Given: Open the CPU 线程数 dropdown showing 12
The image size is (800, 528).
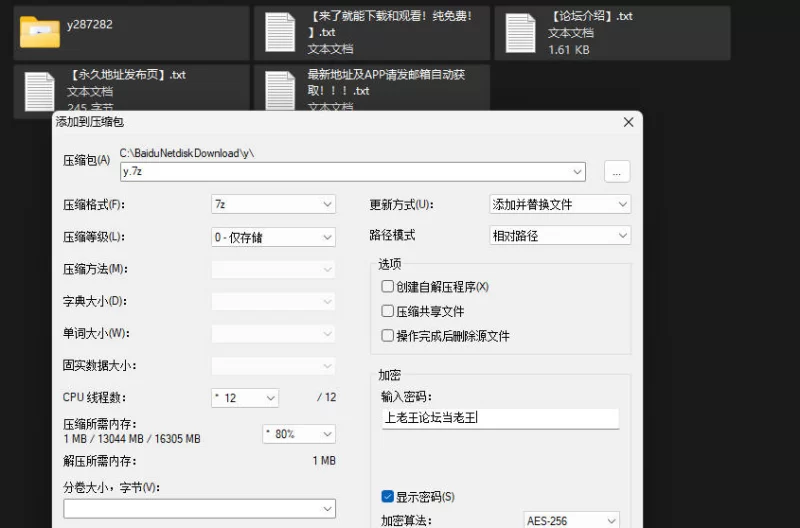Looking at the screenshot, I should (x=245, y=397).
